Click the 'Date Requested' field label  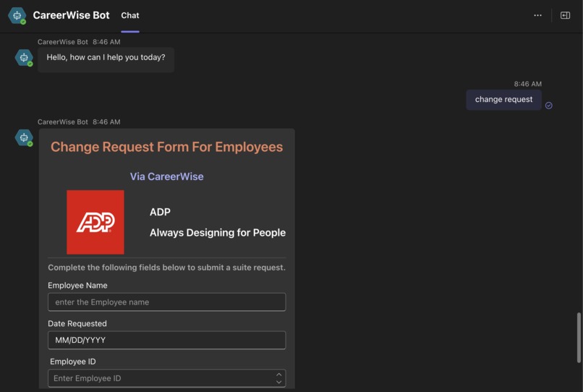coord(77,323)
